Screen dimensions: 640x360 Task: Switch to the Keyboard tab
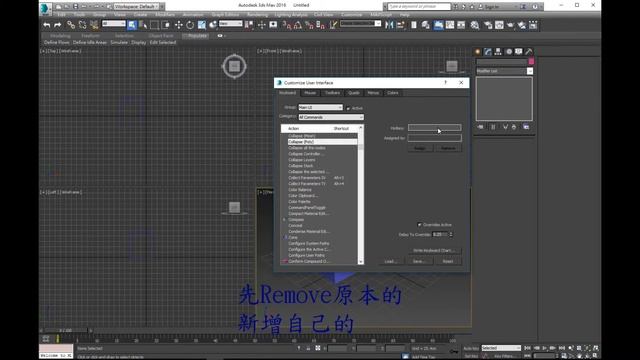[x=287, y=93]
